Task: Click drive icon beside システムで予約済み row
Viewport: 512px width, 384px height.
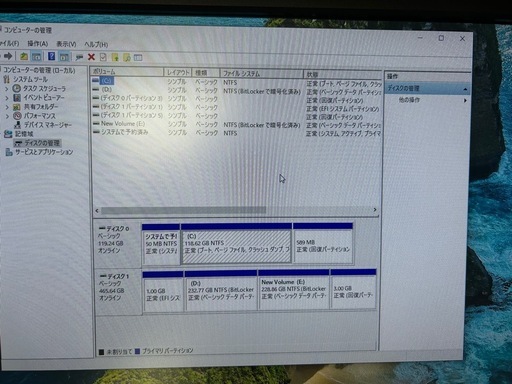Action: coord(96,132)
